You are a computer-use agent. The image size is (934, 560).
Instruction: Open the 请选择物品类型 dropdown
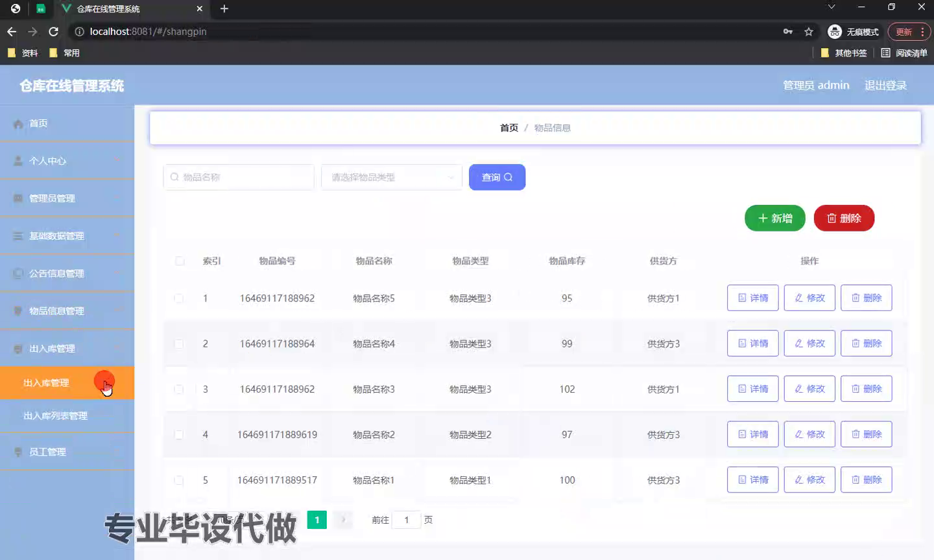tap(392, 177)
